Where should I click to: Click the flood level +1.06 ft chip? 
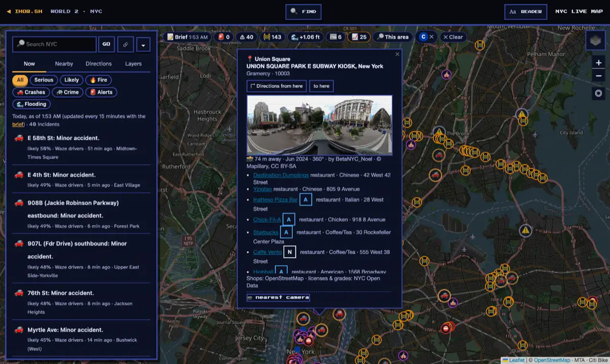(305, 37)
